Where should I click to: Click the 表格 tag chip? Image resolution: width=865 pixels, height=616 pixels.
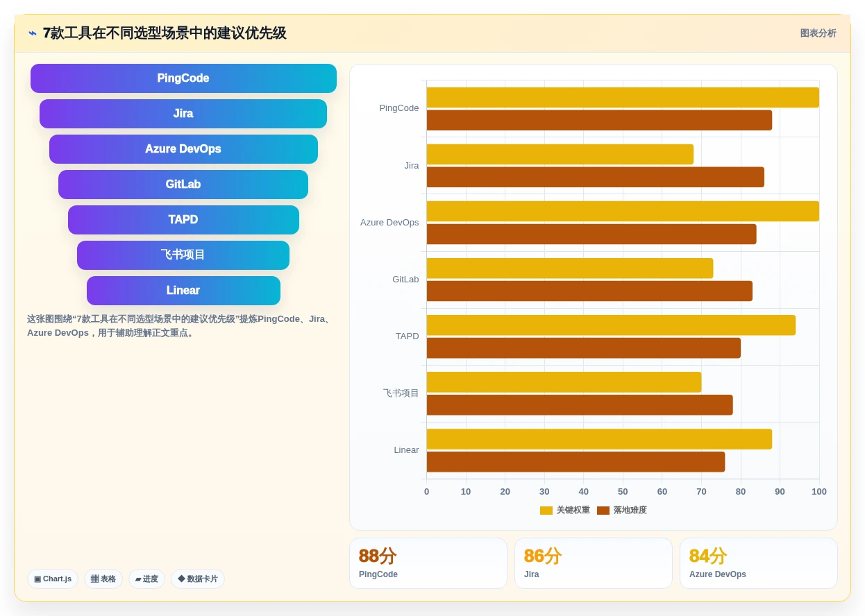103,579
